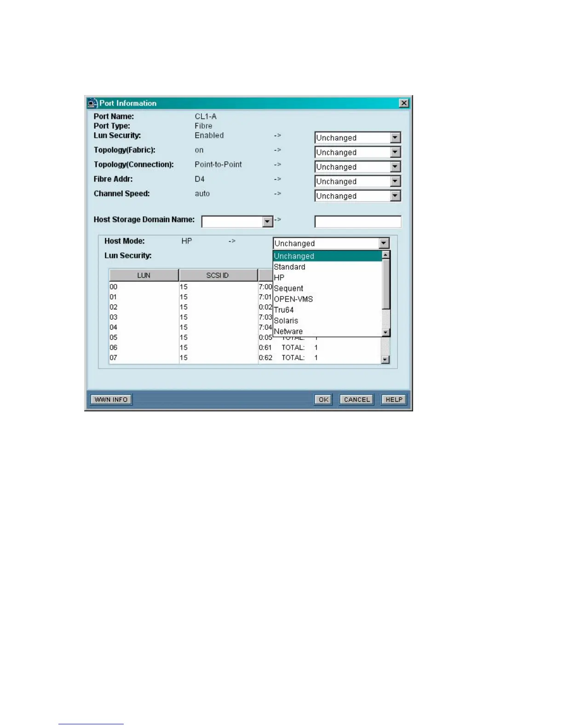
Task: Open the Topology(Connection) Unchanged dropdown
Action: point(396,167)
